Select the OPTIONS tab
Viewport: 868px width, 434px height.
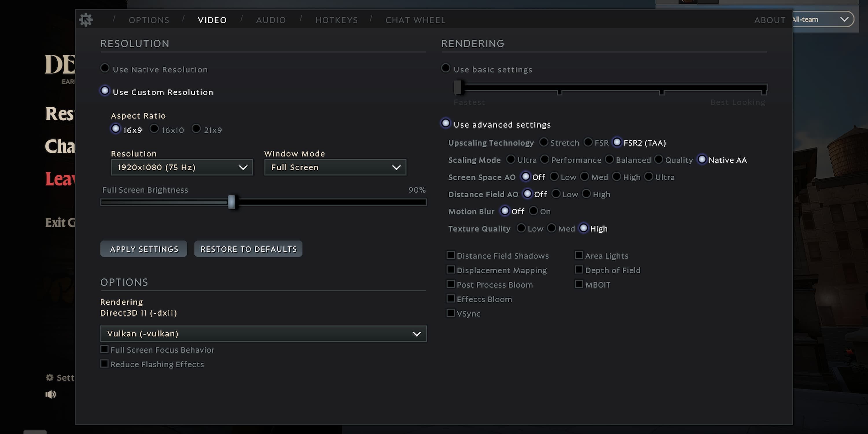(x=149, y=19)
